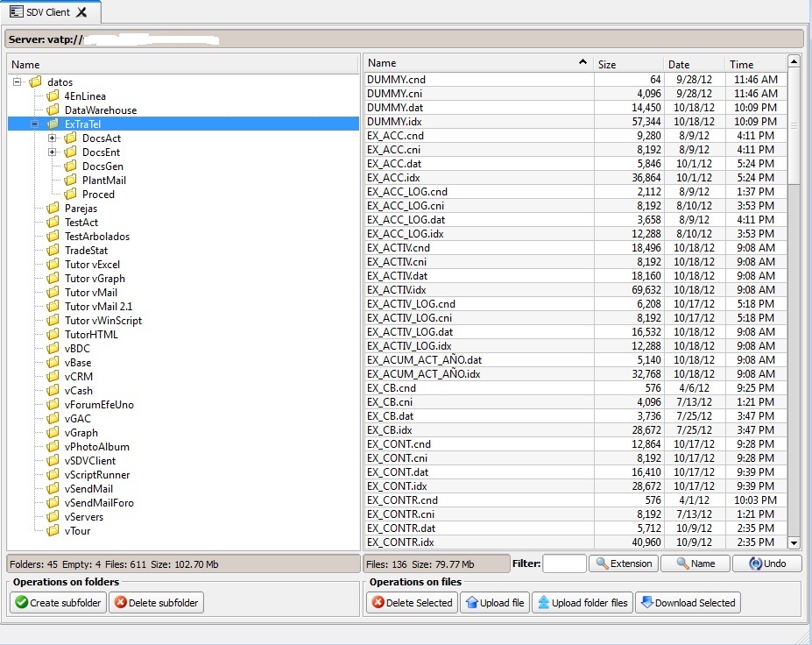Viewport: 812px width, 645px height.
Task: Click the Delete subfolder button
Action: click(156, 603)
